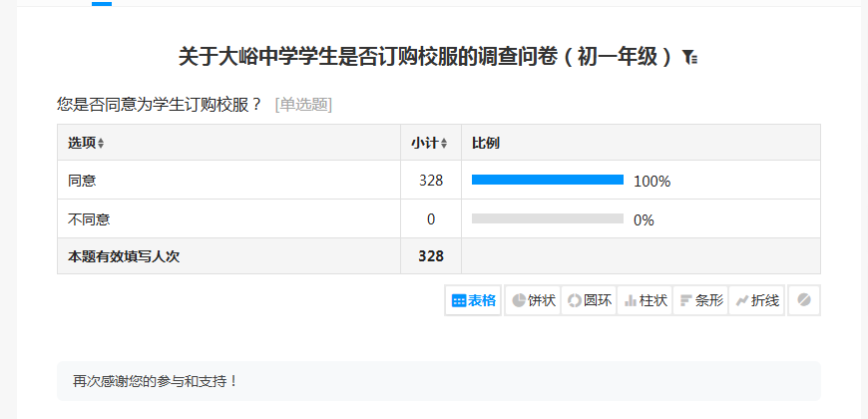
Task: Click the gray 0% bar for 不同意
Action: click(547, 218)
